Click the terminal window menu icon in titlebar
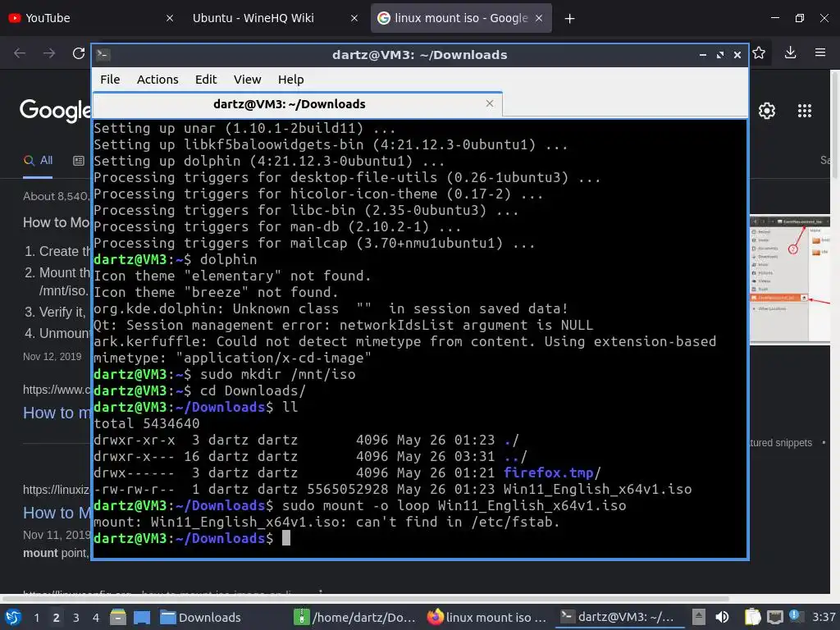The image size is (840, 630). (103, 55)
